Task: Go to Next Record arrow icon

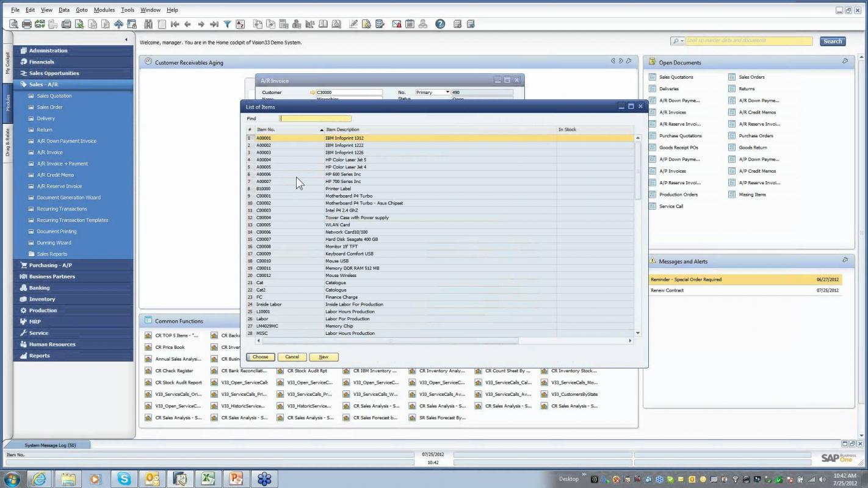Action: [x=201, y=24]
